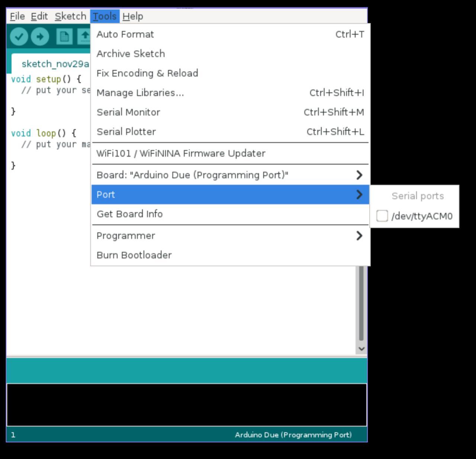Expand the Board submenu arrow
Image resolution: width=476 pixels, height=459 pixels.
(x=359, y=175)
